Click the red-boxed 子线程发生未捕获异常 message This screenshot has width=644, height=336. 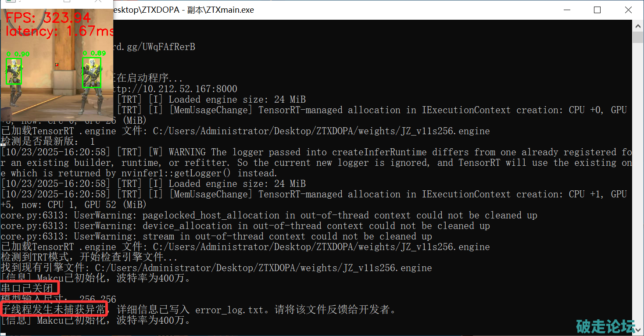tap(54, 310)
